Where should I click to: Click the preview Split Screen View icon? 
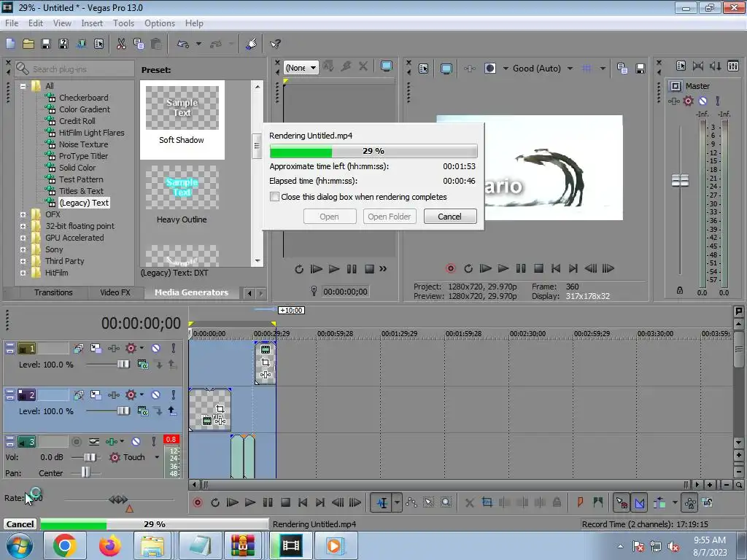[489, 69]
